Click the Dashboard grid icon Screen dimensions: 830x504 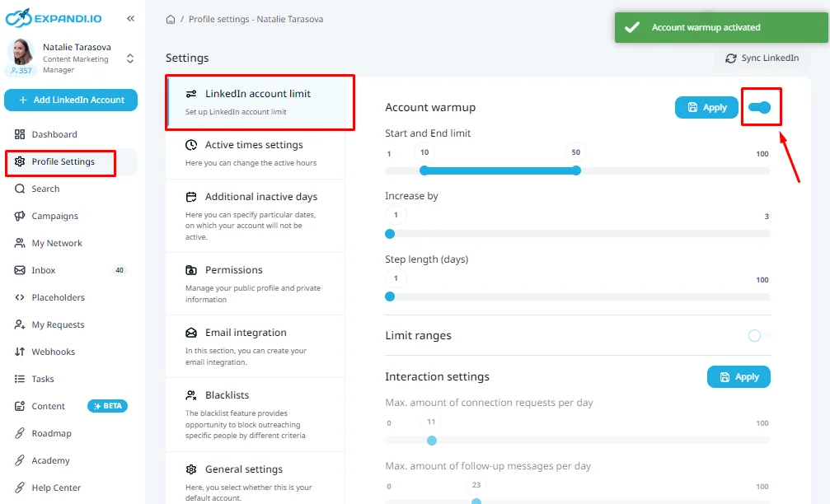[20, 134]
